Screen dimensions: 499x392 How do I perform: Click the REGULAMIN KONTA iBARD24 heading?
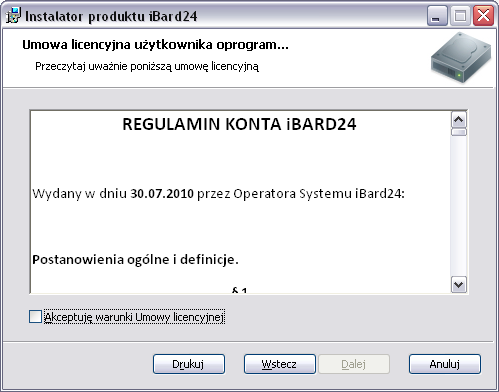[x=239, y=124]
